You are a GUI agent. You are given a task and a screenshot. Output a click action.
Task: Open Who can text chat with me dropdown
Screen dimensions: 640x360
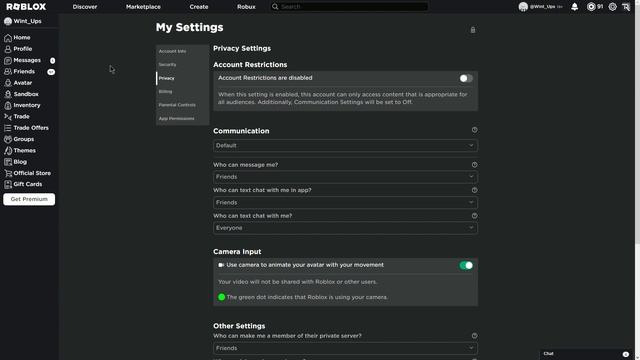pyautogui.click(x=345, y=228)
